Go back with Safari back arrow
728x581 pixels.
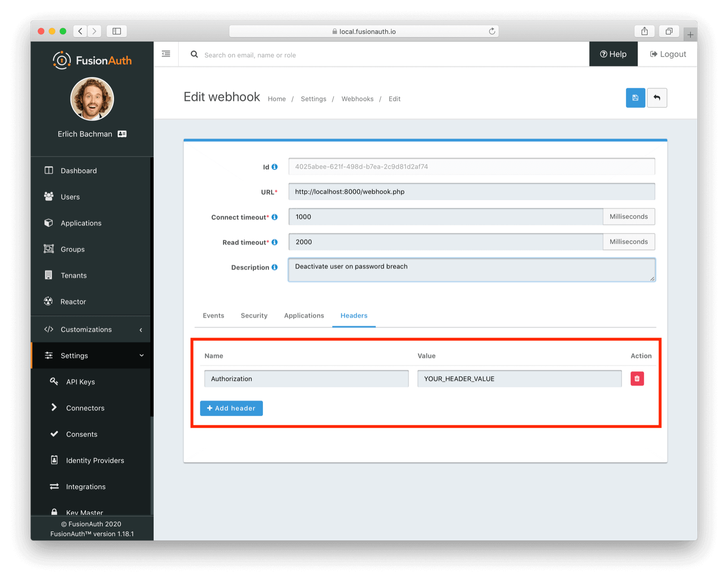81,31
